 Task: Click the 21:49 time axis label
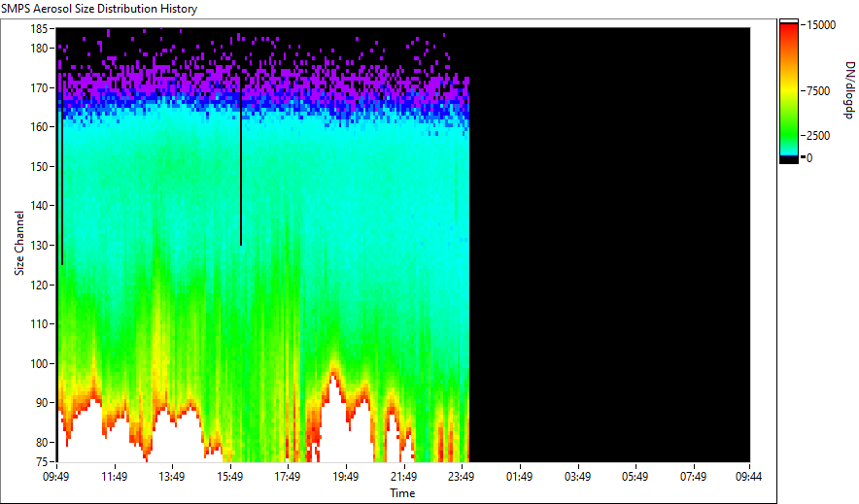(x=403, y=477)
